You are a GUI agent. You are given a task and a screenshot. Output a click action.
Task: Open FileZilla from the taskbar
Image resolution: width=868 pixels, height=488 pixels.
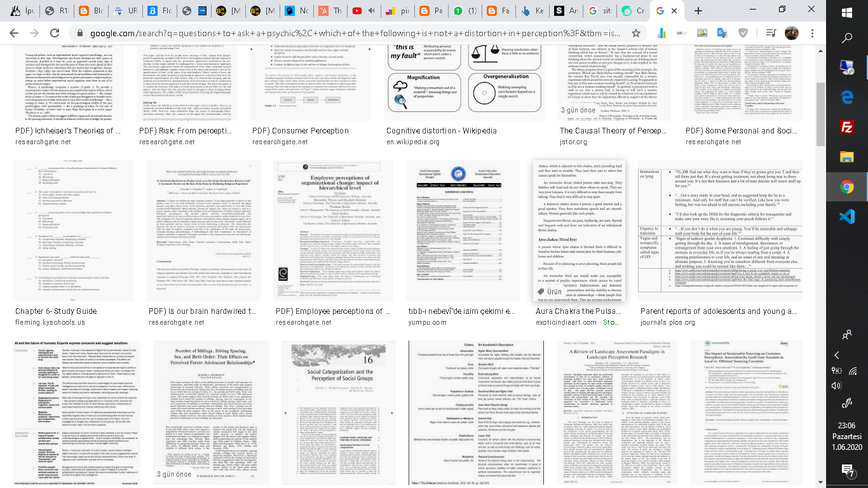pos(847,126)
